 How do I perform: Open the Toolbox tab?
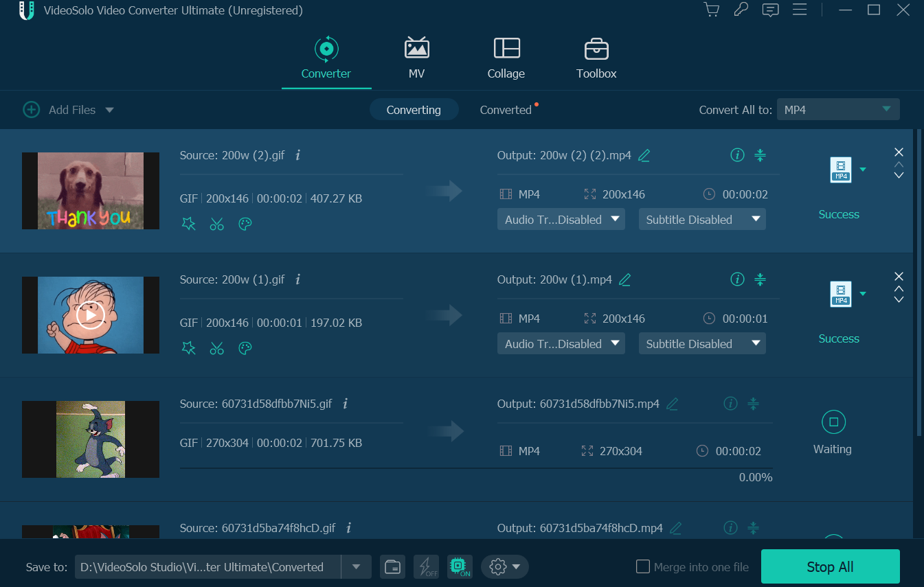coord(596,58)
